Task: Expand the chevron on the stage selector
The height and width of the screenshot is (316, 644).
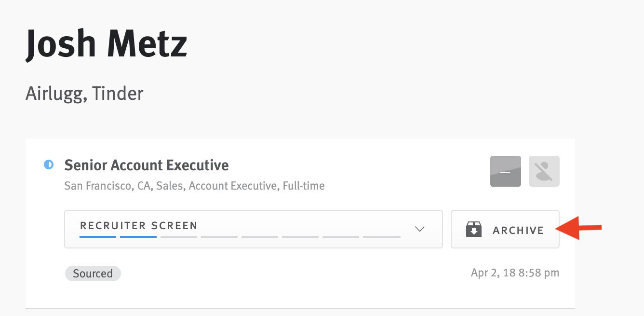Action: click(x=419, y=229)
